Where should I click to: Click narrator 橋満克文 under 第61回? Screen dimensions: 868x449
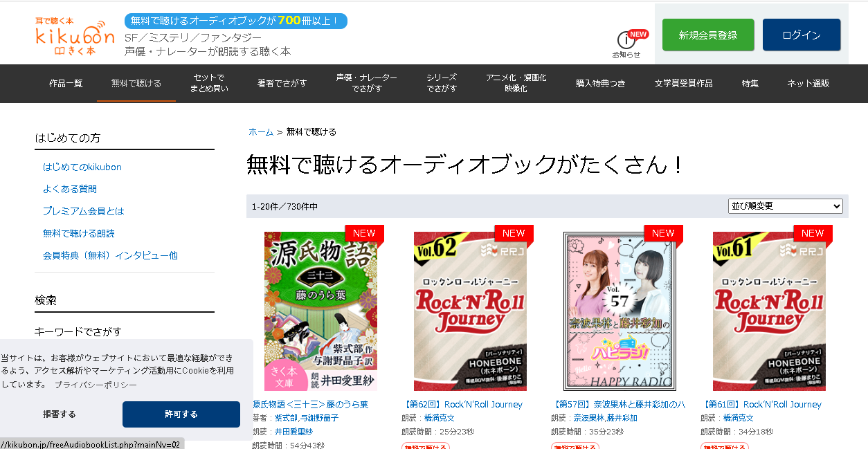pyautogui.click(x=739, y=419)
